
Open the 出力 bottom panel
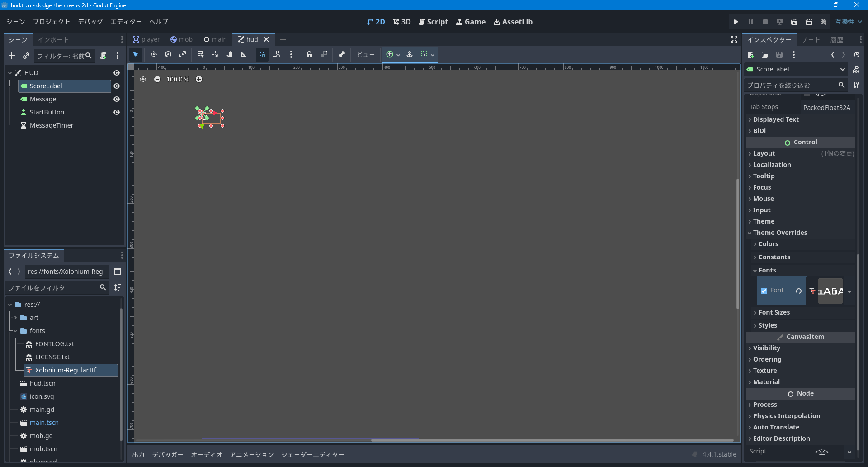coord(138,455)
